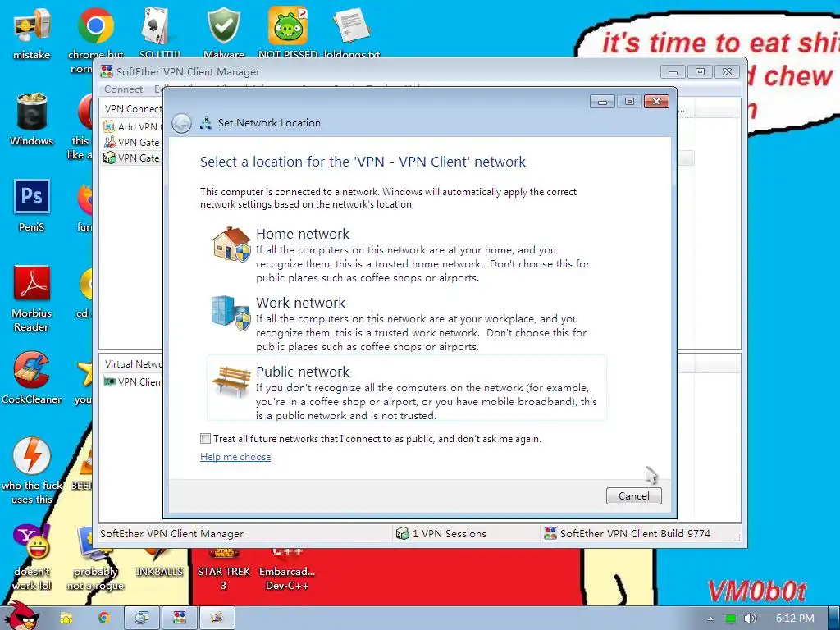The image size is (840, 630).
Task: Select Add VPN Connection row in SoftEther
Action: click(132, 127)
